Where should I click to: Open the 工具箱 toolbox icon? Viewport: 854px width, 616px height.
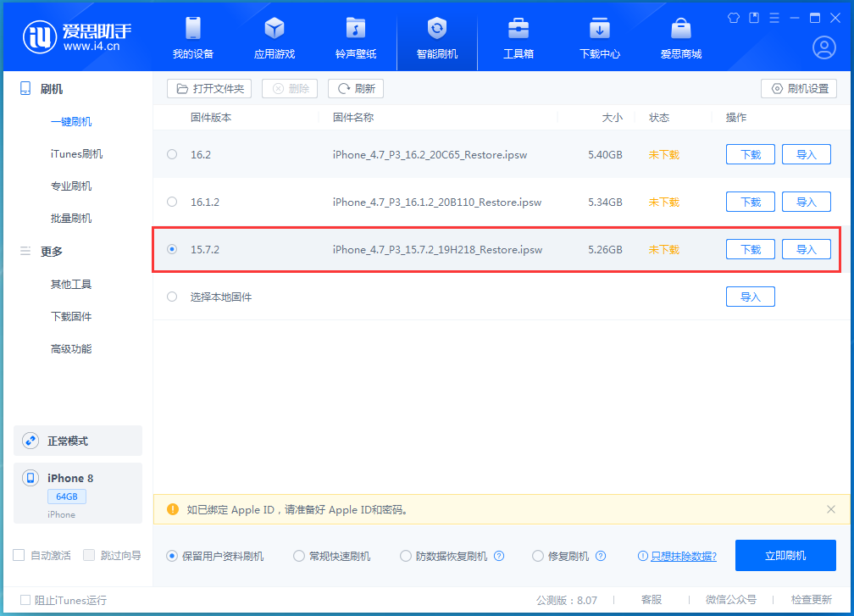[518, 28]
